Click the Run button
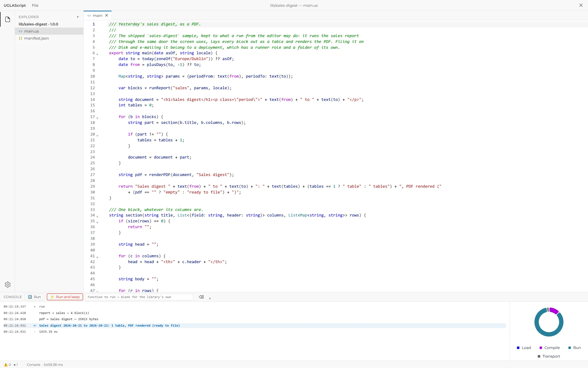This screenshot has height=368, width=588. click(x=35, y=297)
